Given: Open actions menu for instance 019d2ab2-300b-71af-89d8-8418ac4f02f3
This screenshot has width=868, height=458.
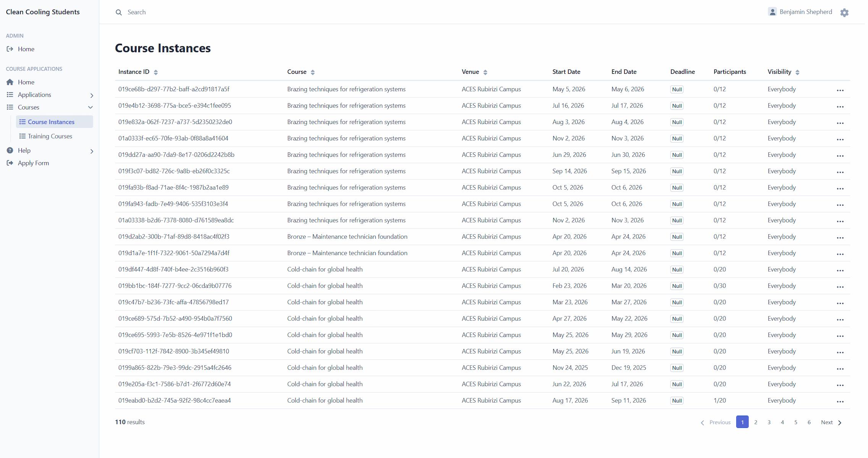Looking at the screenshot, I should pos(840,237).
